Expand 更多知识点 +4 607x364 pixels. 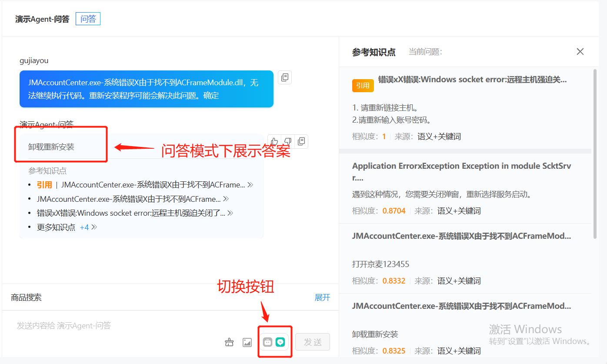point(67,227)
